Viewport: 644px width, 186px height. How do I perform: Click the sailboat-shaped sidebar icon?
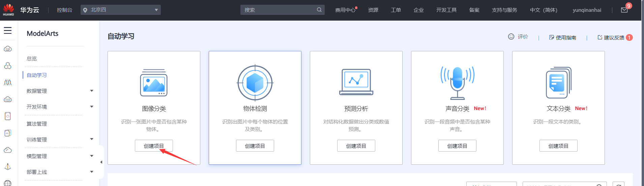(x=8, y=167)
